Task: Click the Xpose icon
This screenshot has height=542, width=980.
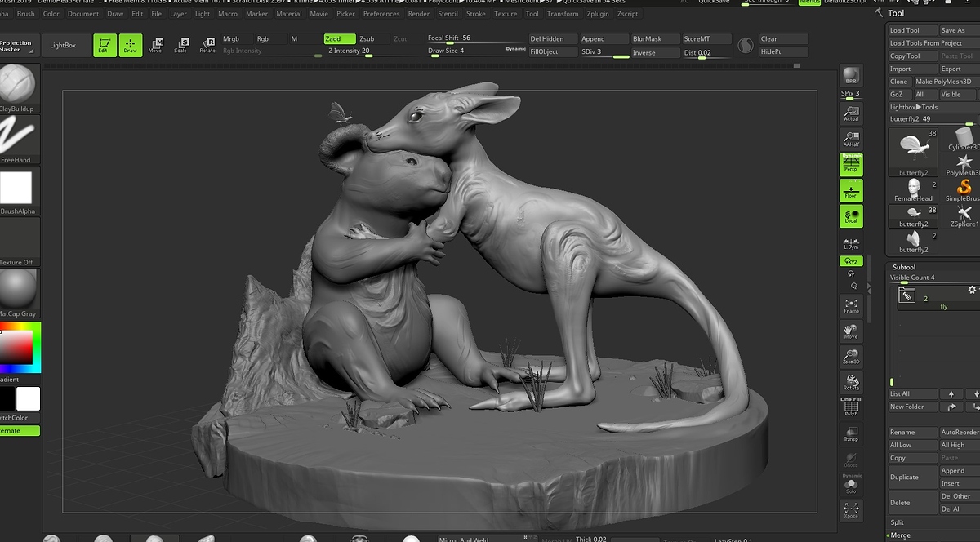Action: [x=851, y=510]
